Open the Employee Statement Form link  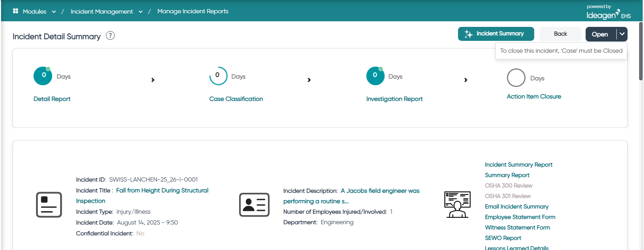click(520, 217)
